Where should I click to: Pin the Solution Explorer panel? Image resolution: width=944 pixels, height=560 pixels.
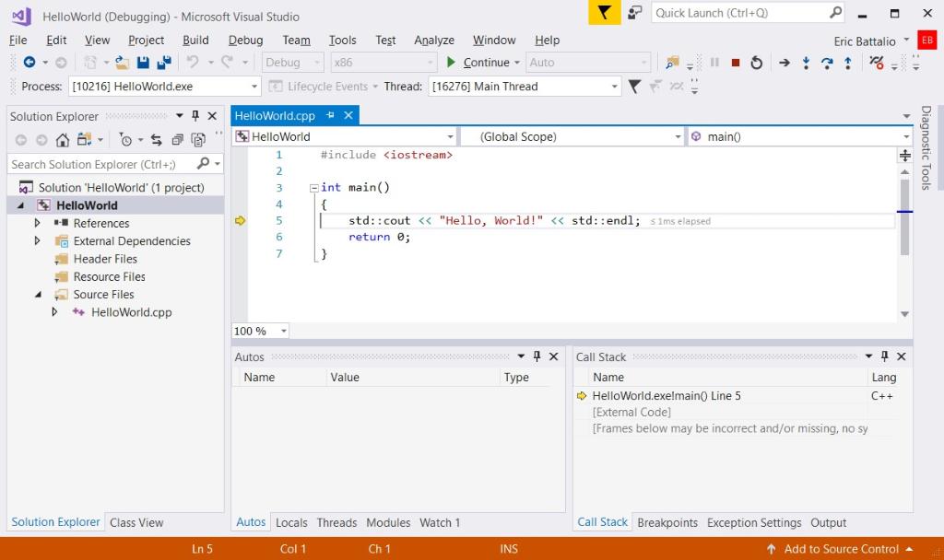pyautogui.click(x=195, y=116)
